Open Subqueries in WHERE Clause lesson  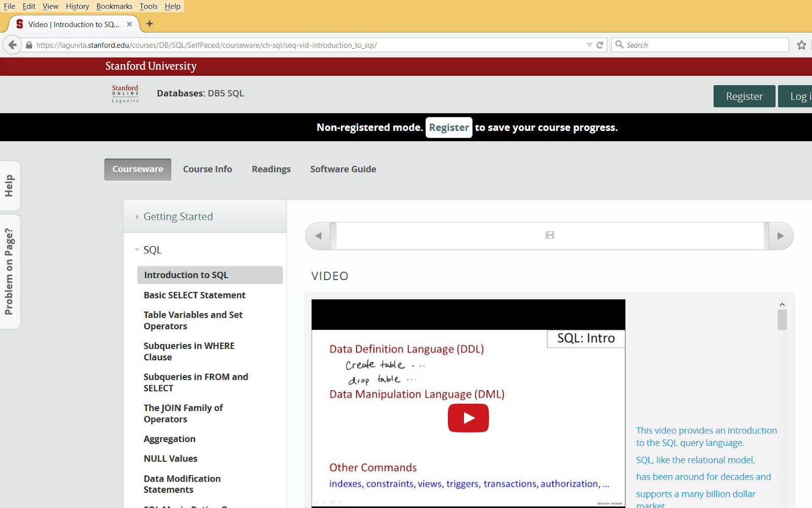(189, 351)
